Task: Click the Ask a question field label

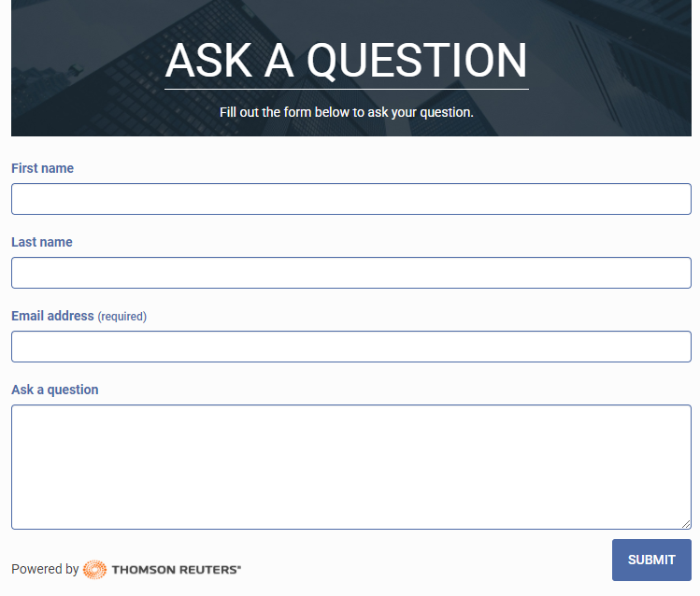Action: pyautogui.click(x=54, y=390)
